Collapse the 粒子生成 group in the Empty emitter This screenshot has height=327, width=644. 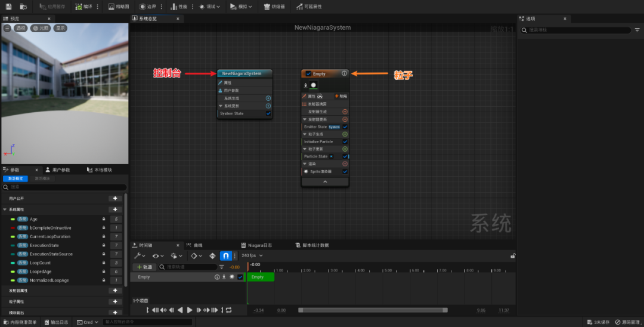click(x=305, y=134)
